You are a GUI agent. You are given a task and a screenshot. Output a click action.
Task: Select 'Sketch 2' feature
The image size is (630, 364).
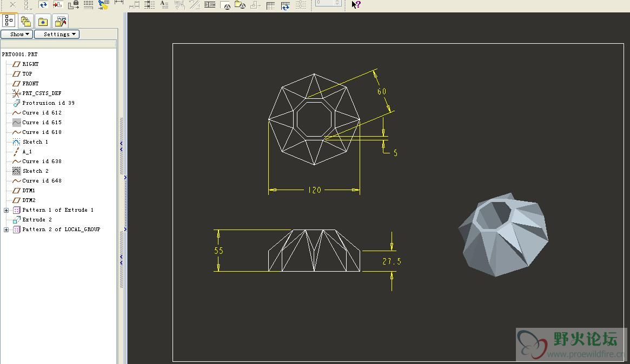[35, 171]
